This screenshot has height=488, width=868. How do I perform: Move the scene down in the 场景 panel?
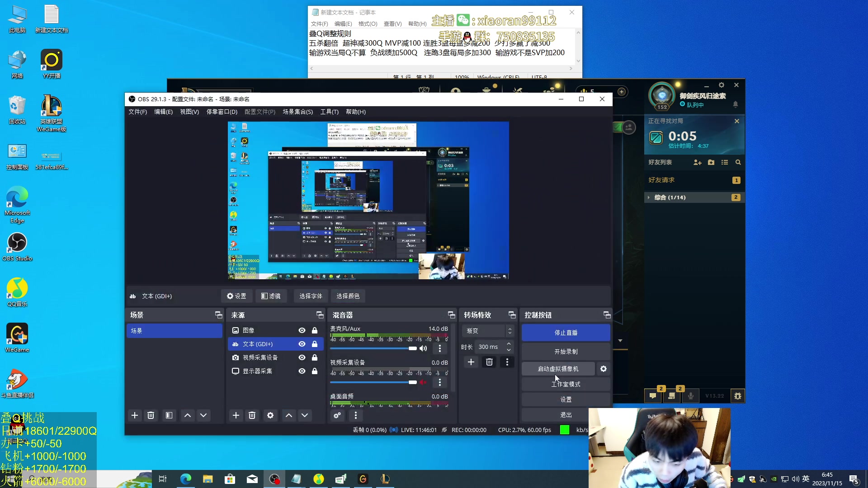(x=204, y=415)
